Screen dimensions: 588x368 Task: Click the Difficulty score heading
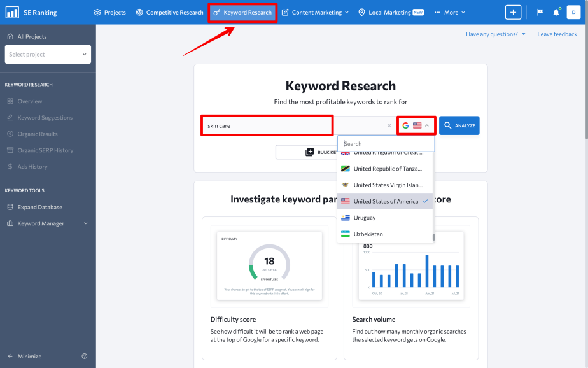(x=234, y=319)
